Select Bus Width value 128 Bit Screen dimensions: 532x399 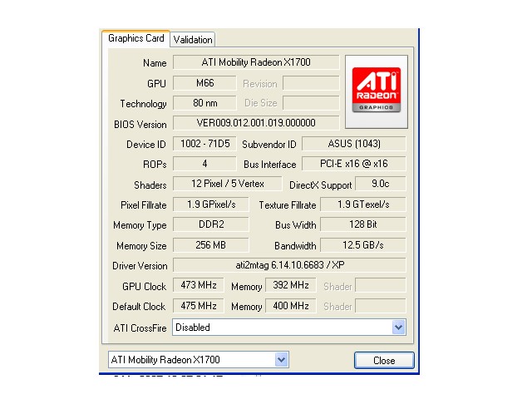tap(363, 224)
